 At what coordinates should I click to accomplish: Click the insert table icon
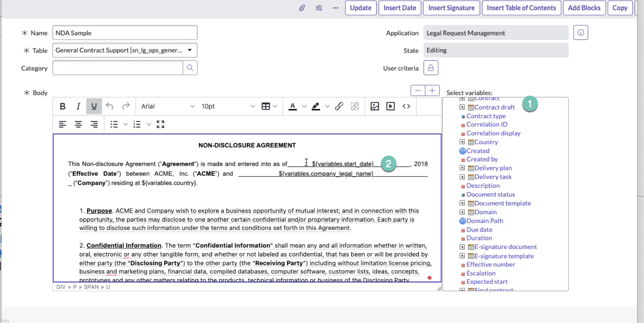266,106
